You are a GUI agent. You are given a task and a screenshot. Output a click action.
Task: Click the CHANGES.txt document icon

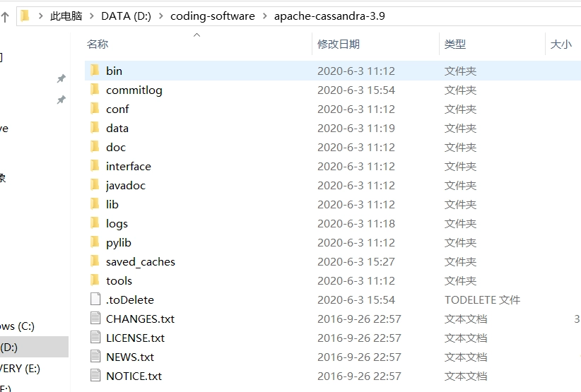tap(95, 318)
